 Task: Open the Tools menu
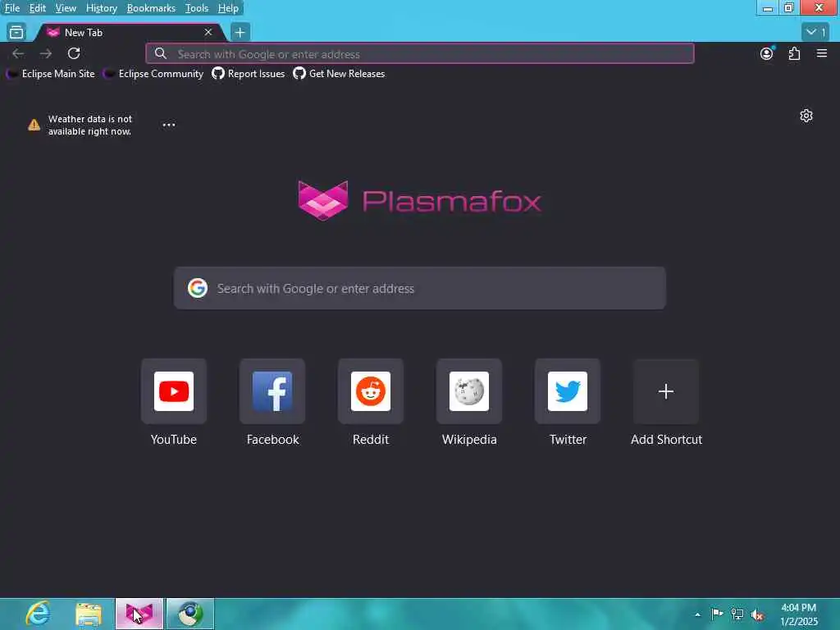(197, 8)
